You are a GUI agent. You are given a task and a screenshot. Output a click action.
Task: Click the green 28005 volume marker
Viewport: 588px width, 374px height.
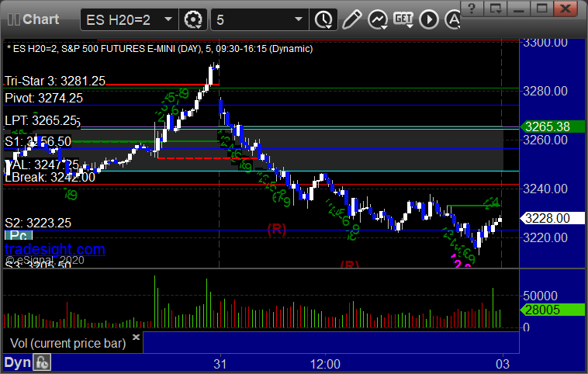tap(552, 310)
